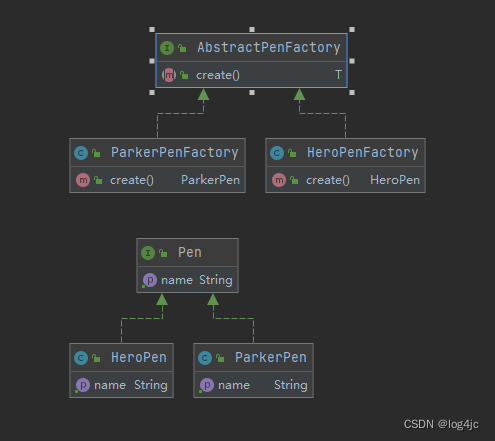Viewport: 495px width, 441px height.
Task: Select name property in Pen interface
Action: [177, 280]
